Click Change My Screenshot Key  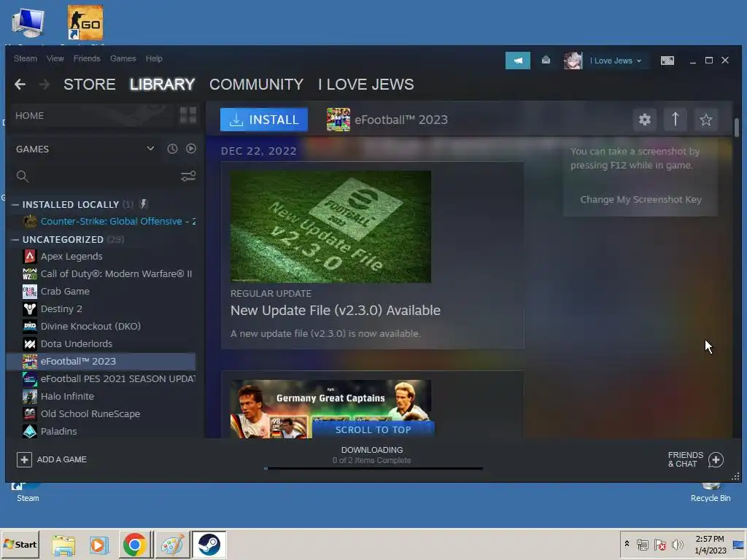tap(640, 200)
